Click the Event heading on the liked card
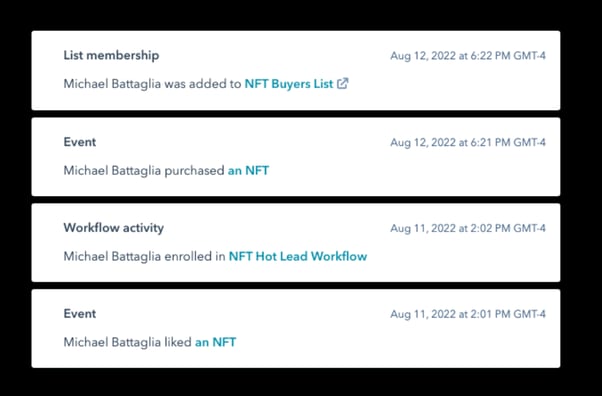This screenshot has width=602, height=396. pyautogui.click(x=80, y=314)
